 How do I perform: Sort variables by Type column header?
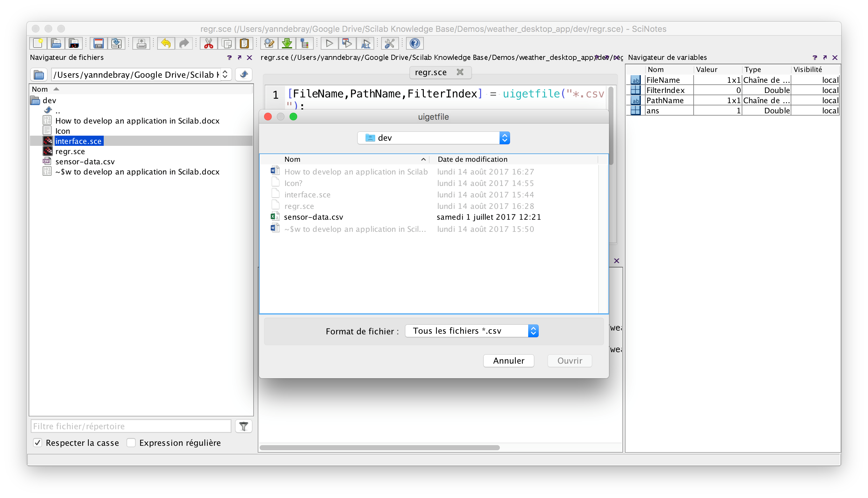(x=766, y=70)
